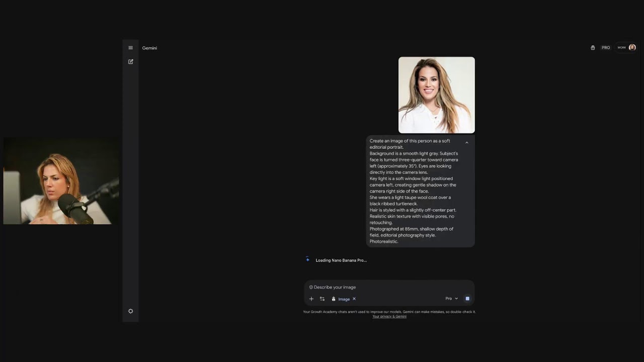Open the 'Your privacy & Gemini' link

pos(389,316)
